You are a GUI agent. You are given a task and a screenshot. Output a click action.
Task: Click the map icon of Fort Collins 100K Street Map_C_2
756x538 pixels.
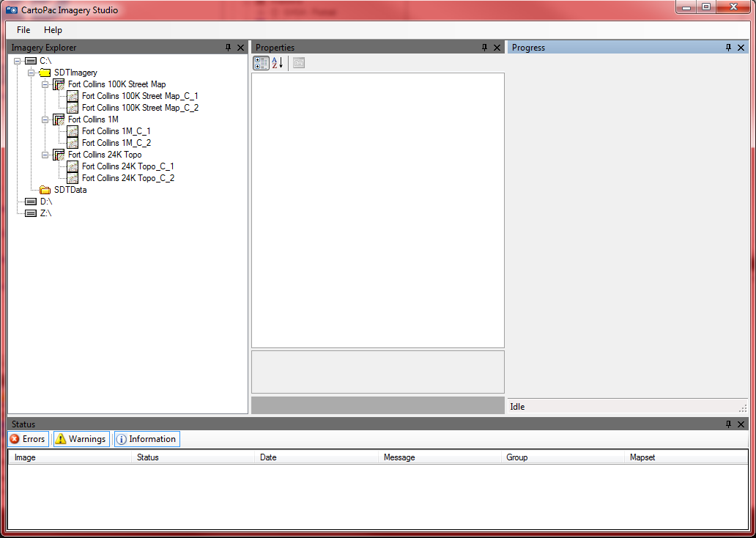click(x=73, y=108)
